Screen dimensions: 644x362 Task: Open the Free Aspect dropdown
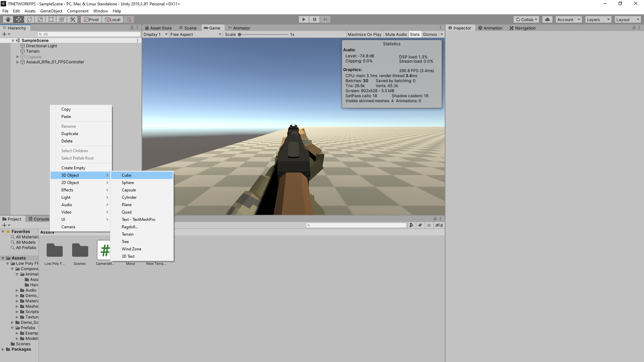click(x=196, y=34)
